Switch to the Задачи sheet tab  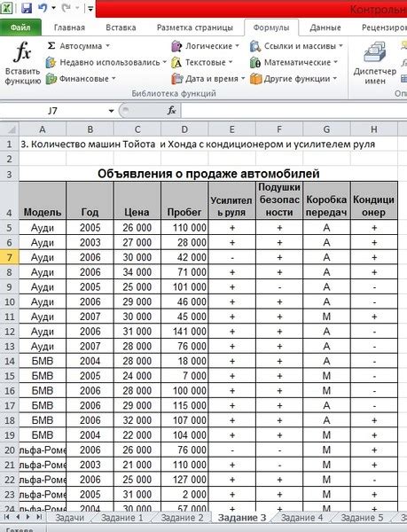pos(69,518)
